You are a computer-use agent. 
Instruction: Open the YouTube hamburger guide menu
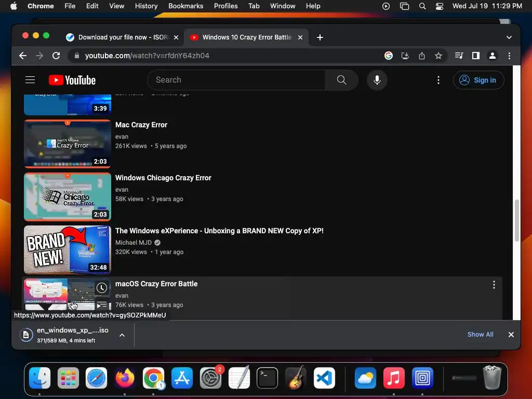(30, 79)
